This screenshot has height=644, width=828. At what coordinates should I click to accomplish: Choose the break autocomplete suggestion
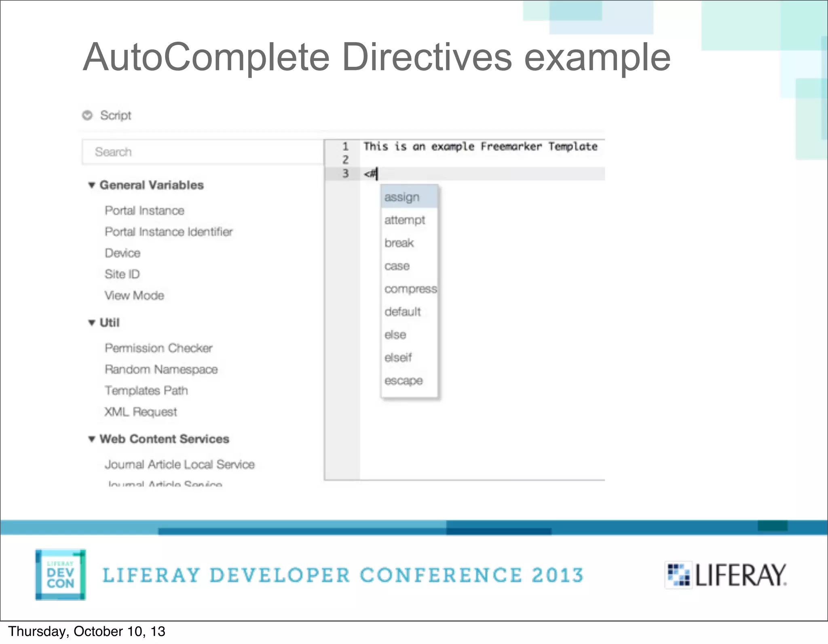[x=410, y=243]
